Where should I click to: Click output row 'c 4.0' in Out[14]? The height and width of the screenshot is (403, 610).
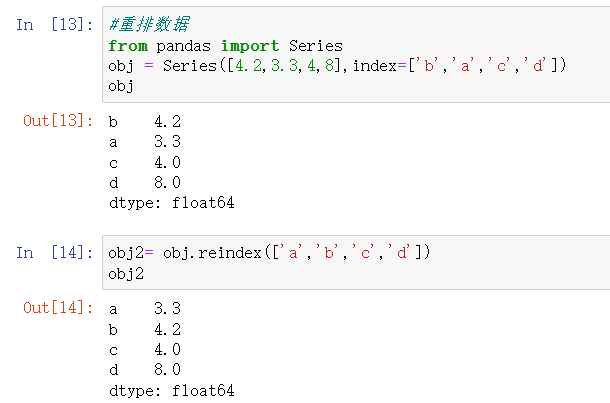coord(145,350)
